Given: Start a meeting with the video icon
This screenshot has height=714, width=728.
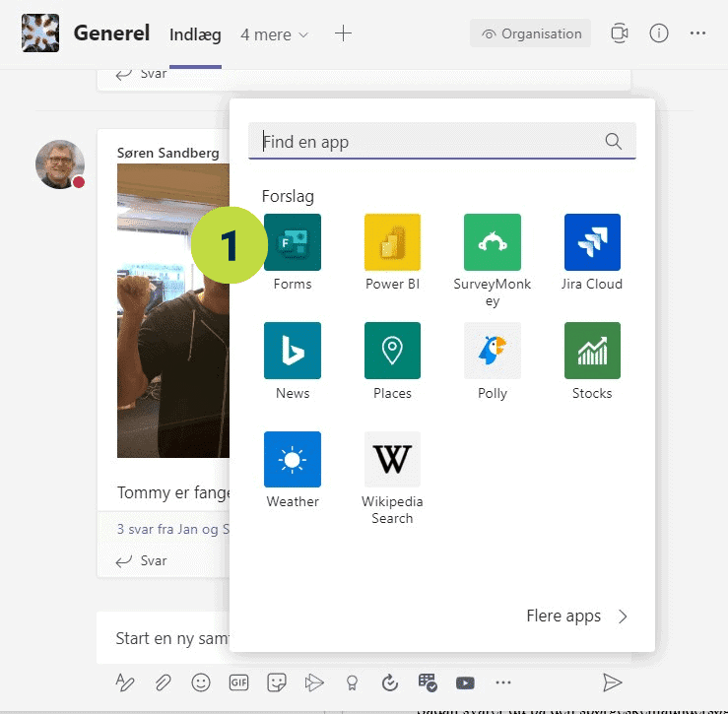Looking at the screenshot, I should 620,33.
